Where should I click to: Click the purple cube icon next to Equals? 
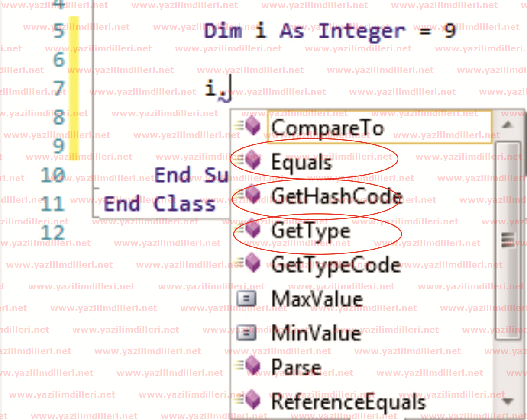click(252, 161)
